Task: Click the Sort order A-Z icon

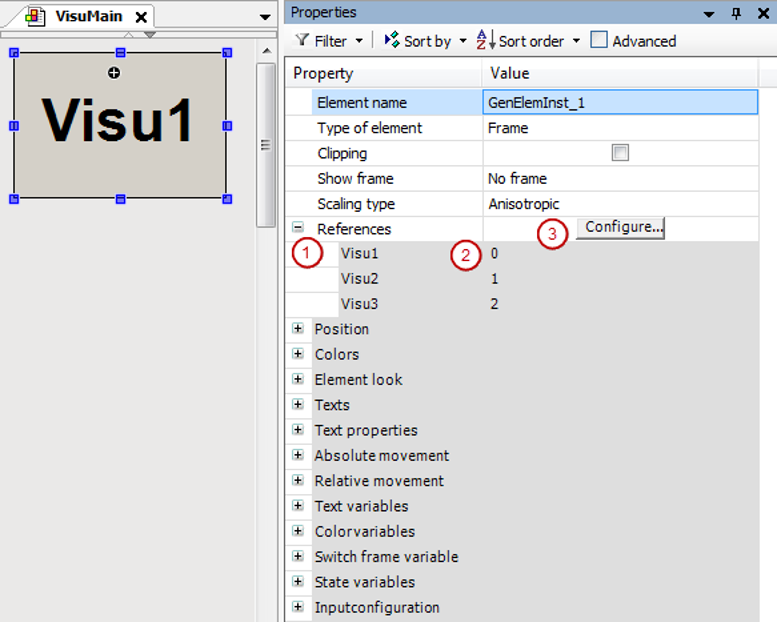Action: point(485,41)
